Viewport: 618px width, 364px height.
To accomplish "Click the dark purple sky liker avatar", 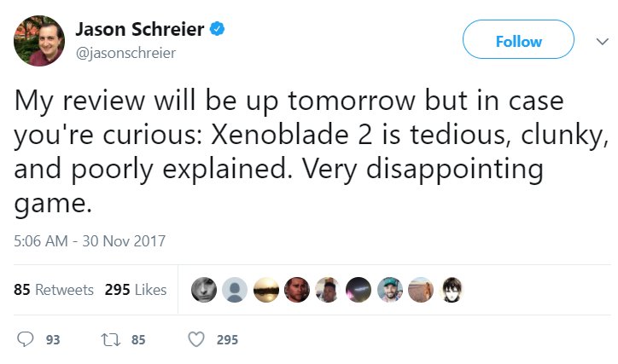I will coord(359,291).
